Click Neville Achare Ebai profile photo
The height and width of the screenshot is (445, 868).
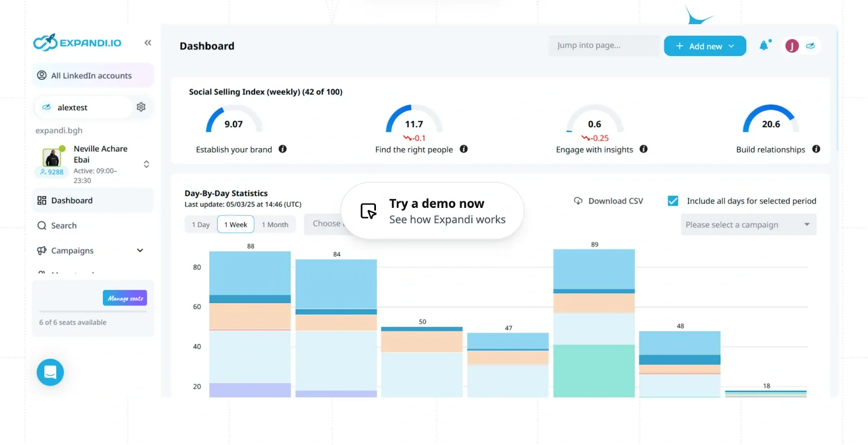tap(52, 157)
